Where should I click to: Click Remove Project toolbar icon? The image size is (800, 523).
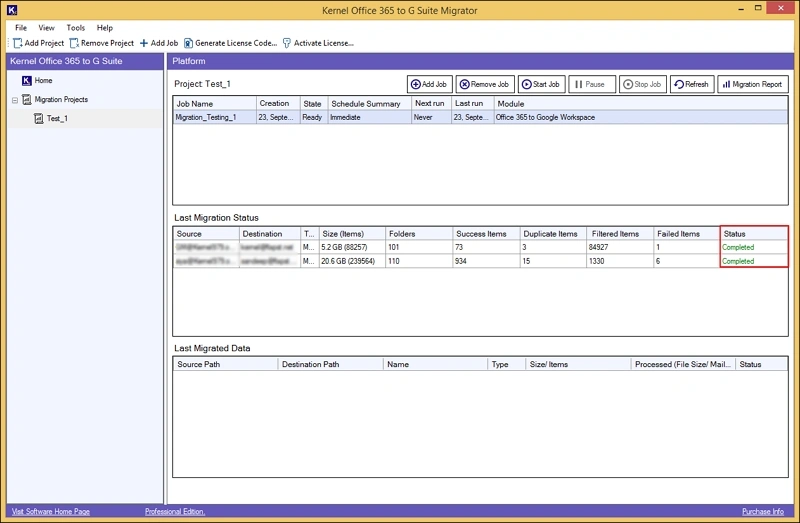(102, 43)
